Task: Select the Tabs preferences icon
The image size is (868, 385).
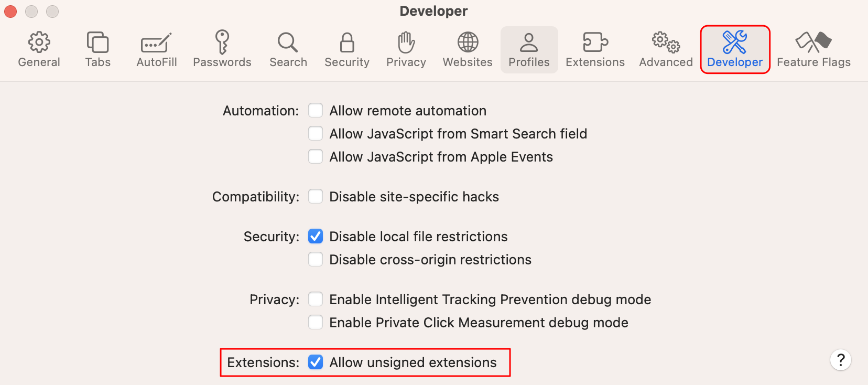Action: pos(97,42)
